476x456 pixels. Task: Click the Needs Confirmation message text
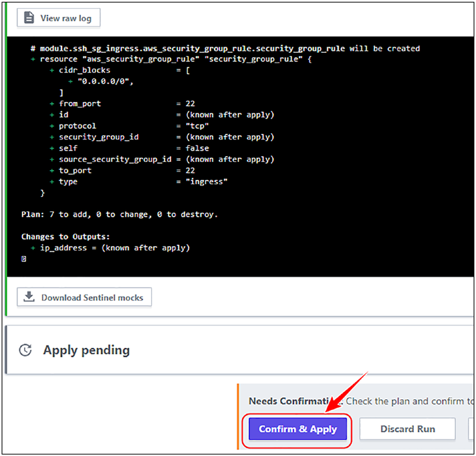(x=361, y=401)
